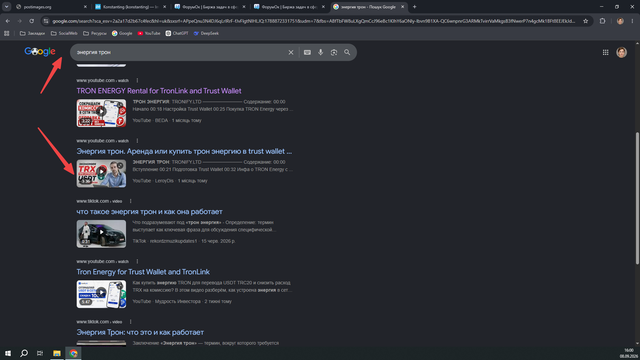
Task: Play the Мудрость Инвестора video thumbnail
Action: (x=101, y=294)
